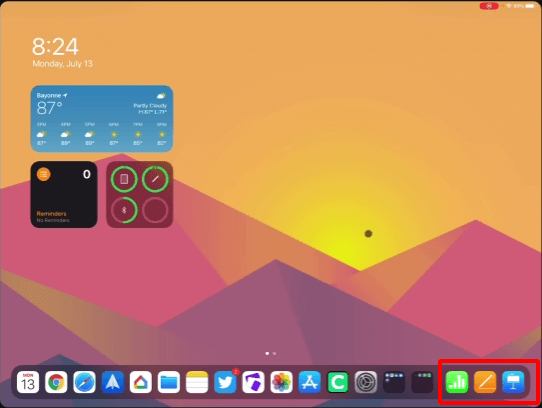Launch the Pages app

[x=485, y=382]
